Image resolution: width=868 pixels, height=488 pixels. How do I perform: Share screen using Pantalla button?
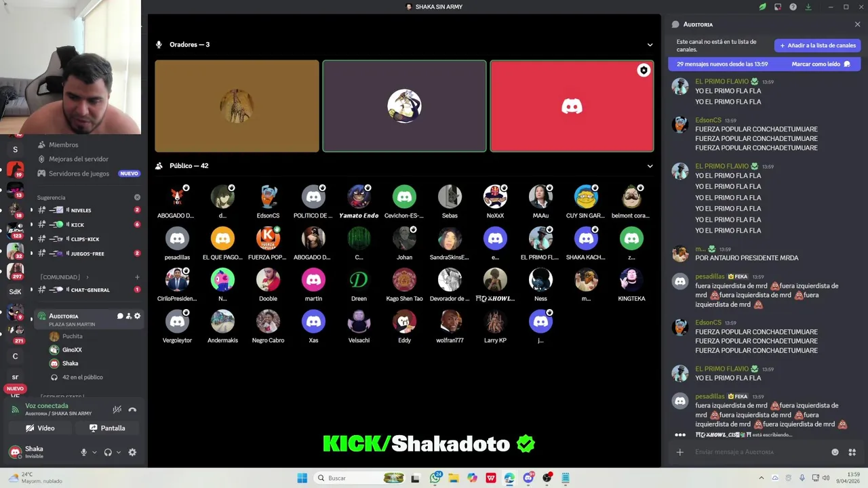click(107, 428)
